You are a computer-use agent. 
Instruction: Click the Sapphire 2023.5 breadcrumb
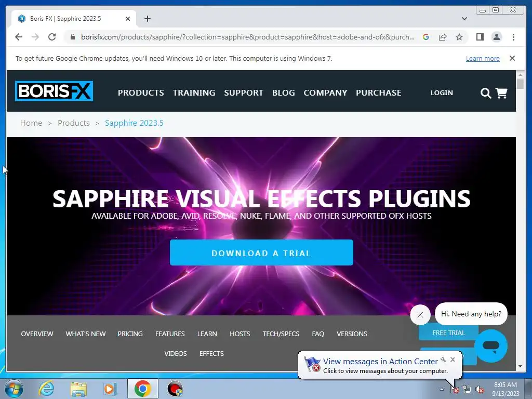click(134, 123)
